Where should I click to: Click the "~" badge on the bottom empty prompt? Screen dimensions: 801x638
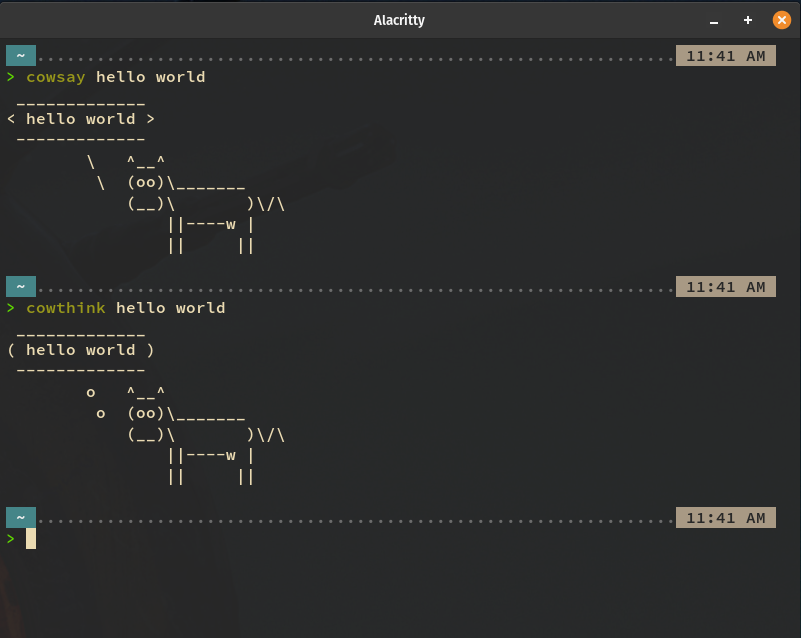tap(20, 517)
